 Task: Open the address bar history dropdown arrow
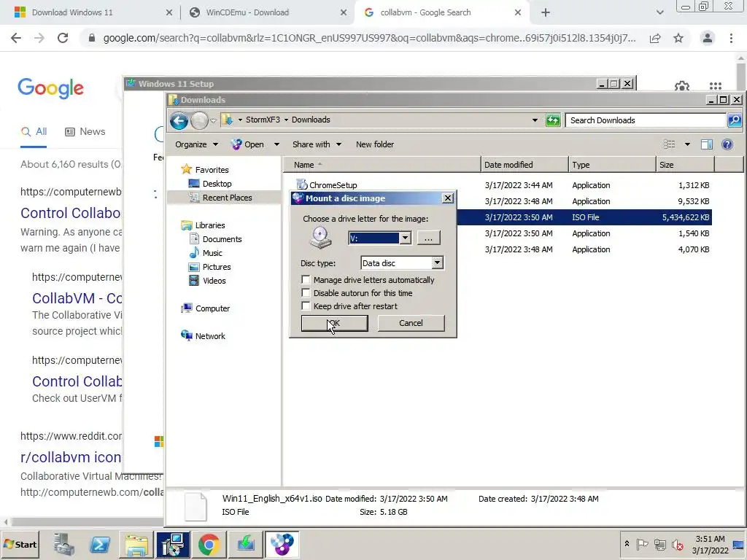click(535, 120)
